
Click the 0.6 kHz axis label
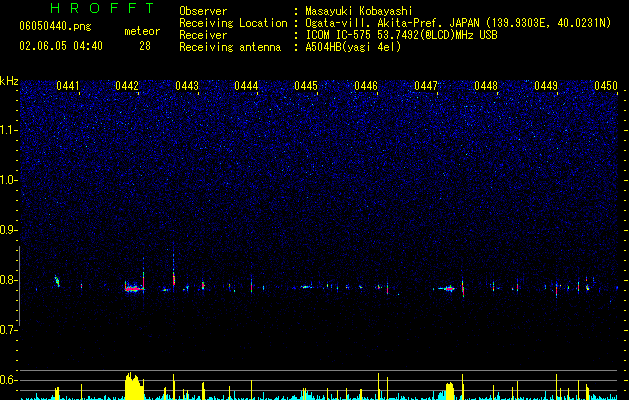[x=9, y=380]
